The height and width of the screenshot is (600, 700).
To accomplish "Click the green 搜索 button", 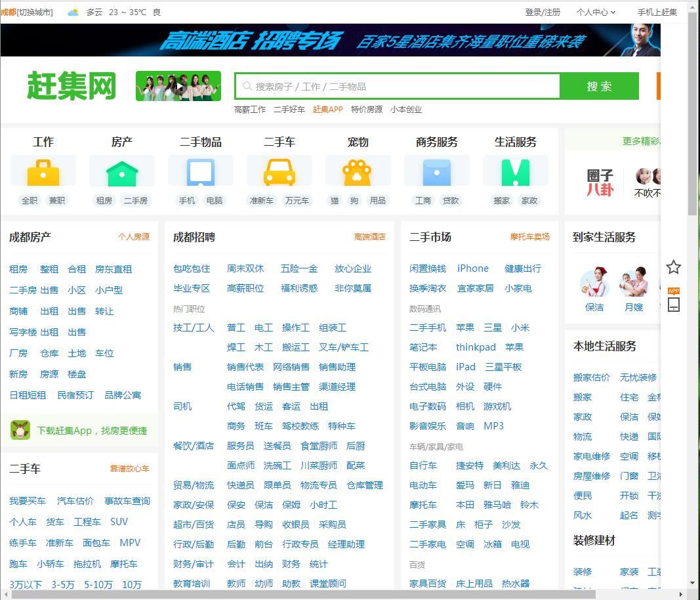I will tap(599, 86).
